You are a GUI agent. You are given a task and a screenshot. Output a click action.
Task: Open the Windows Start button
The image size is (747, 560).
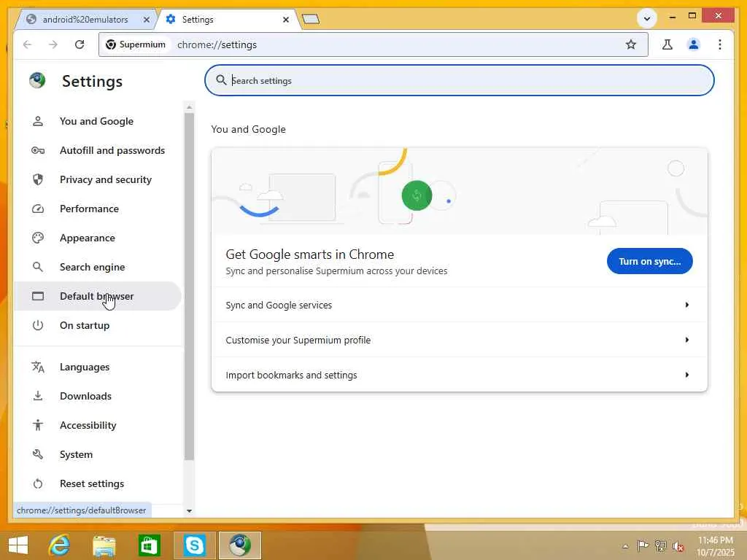(x=18, y=545)
